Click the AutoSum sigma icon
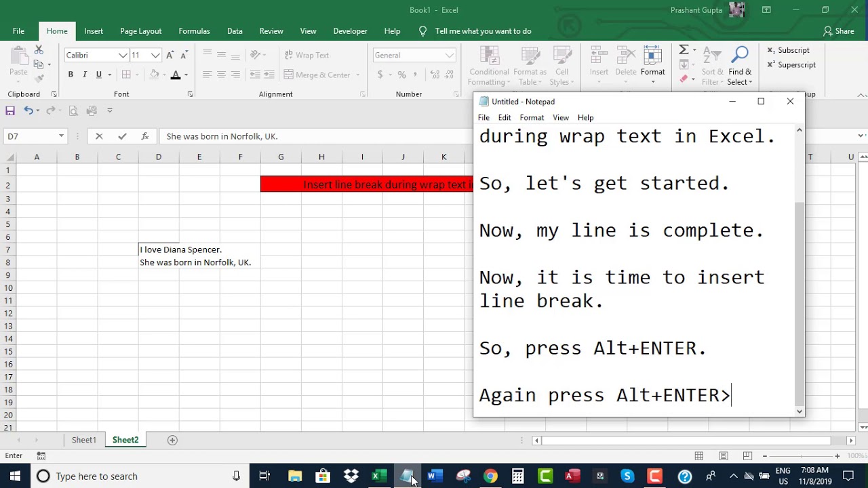868x488 pixels. 684,49
